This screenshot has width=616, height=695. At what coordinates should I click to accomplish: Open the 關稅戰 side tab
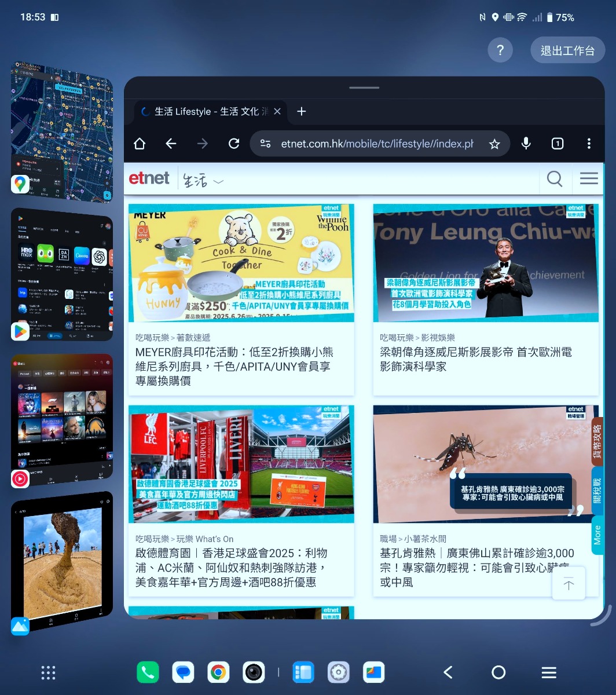coord(597,491)
